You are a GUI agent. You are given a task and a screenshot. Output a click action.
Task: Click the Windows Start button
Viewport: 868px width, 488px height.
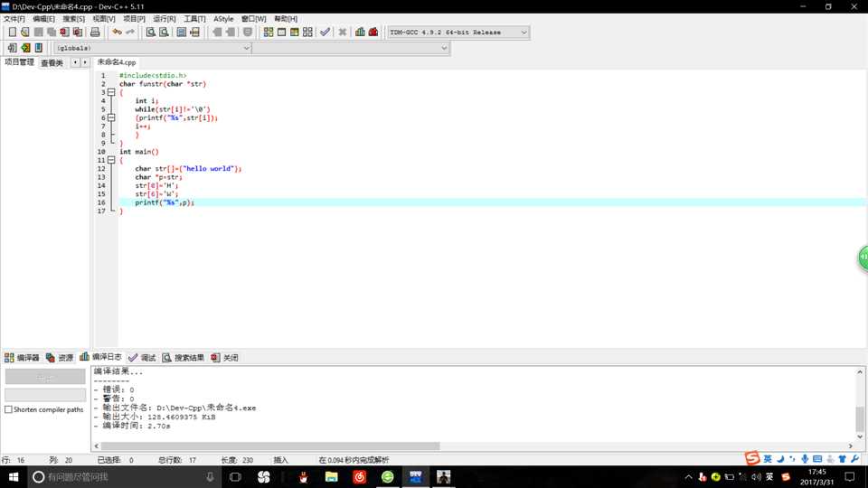point(14,476)
